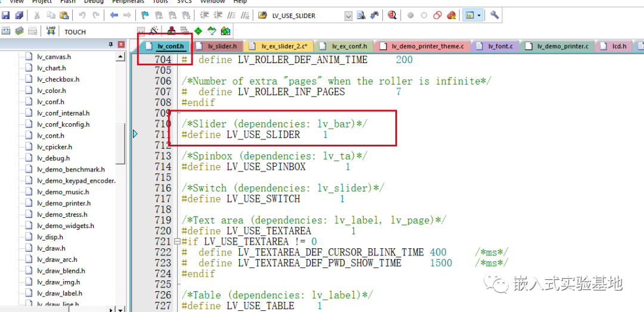Open the TOUCH target dropdown arrow
The image size is (644, 312).
[141, 32]
